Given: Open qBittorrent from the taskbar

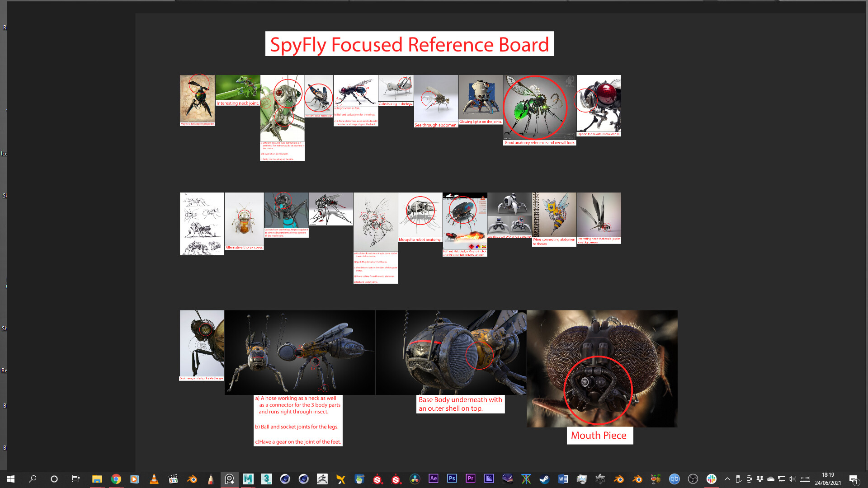Looking at the screenshot, I should pyautogui.click(x=674, y=480).
